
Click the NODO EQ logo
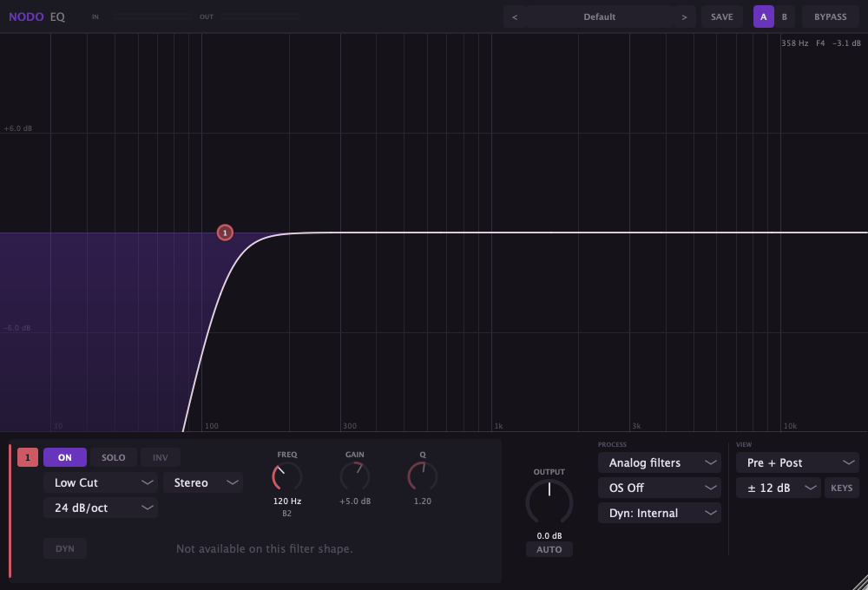[36, 16]
